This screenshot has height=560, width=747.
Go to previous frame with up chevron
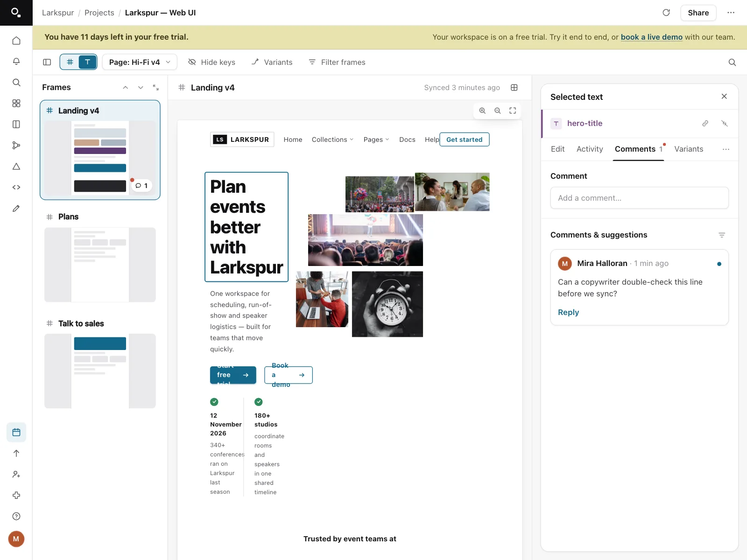[125, 87]
